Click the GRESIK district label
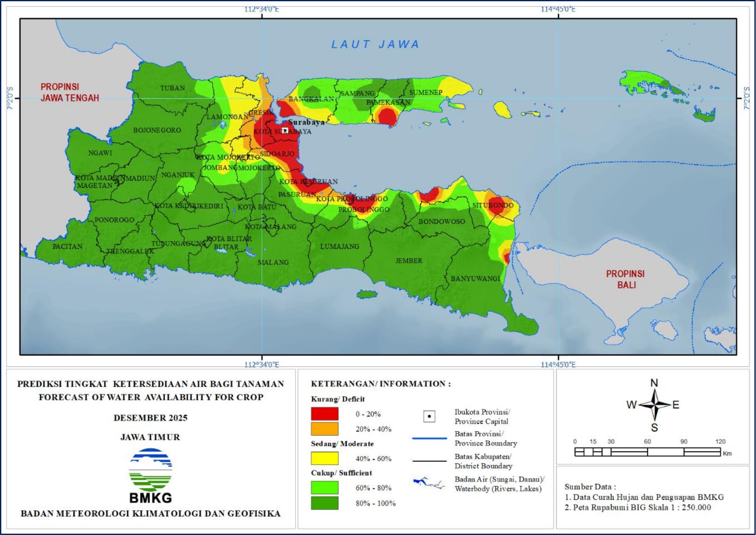The image size is (756, 535). (261, 112)
